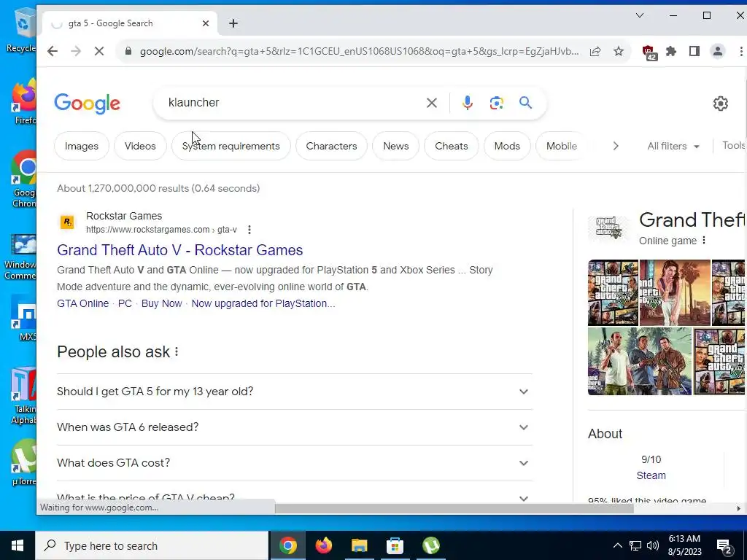Select the Characters filter chip

[x=332, y=146]
